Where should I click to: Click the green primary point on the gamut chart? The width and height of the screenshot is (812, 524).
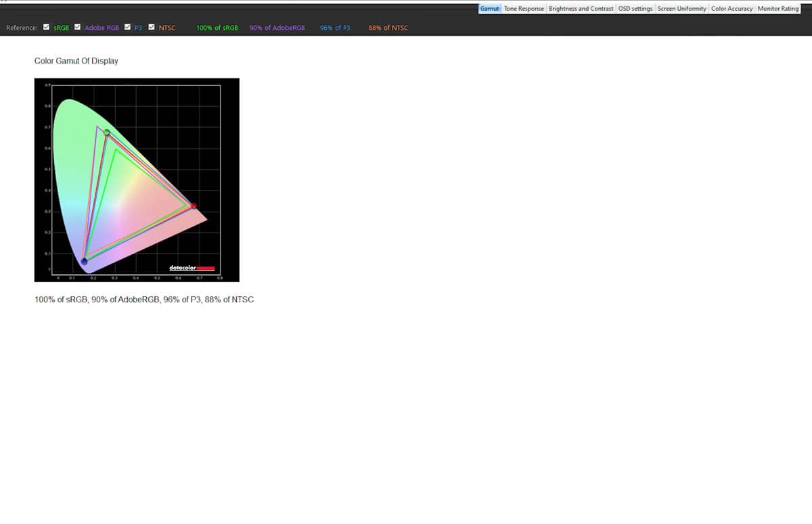[x=107, y=133]
